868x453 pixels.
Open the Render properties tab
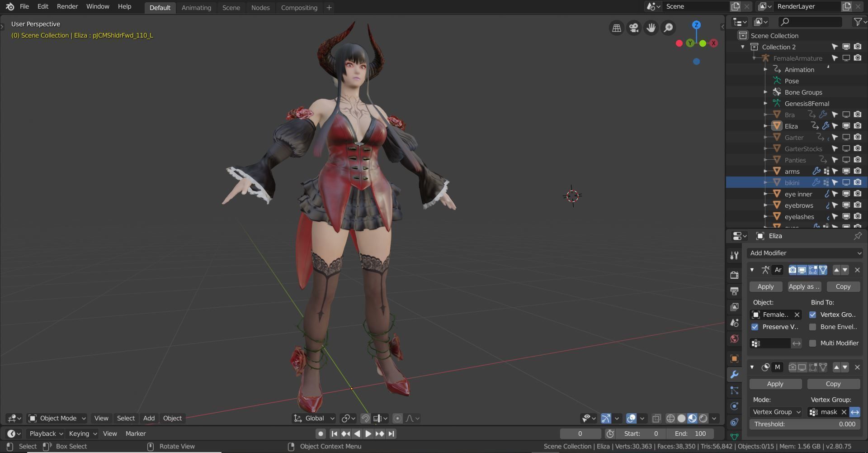pos(734,275)
